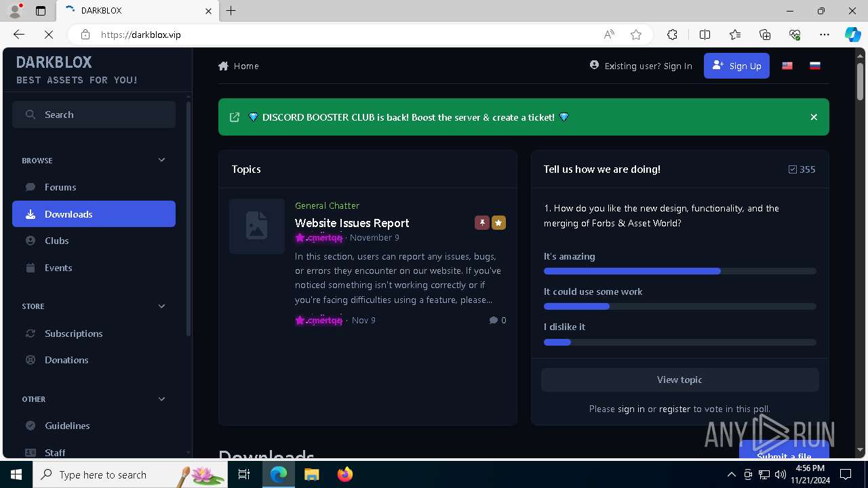Open Donations in the sidebar
This screenshot has height=488, width=868.
94,360
